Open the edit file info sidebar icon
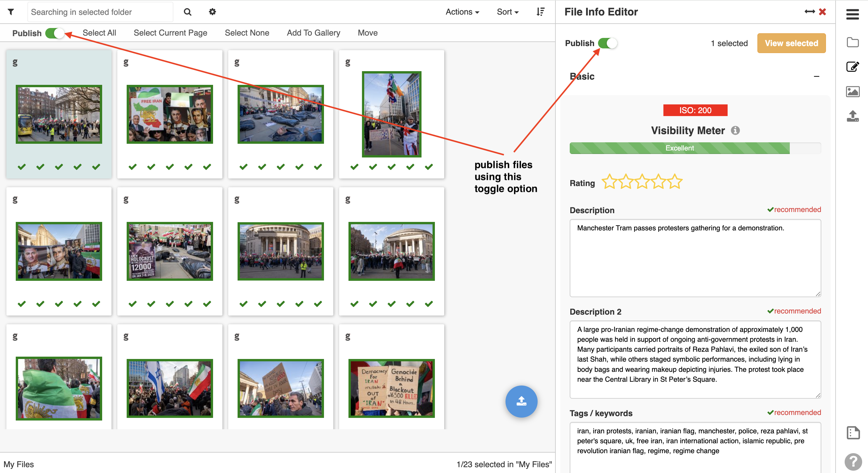The image size is (868, 473). 853,67
